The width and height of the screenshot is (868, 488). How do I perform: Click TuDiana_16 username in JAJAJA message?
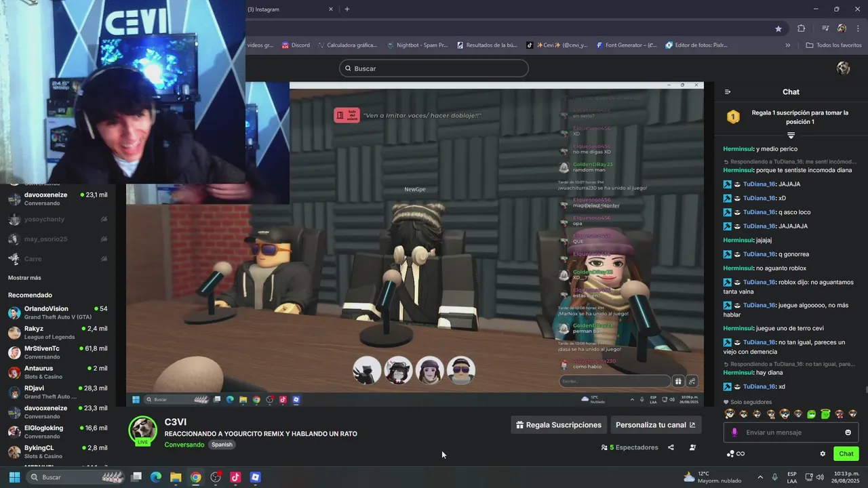click(x=759, y=184)
